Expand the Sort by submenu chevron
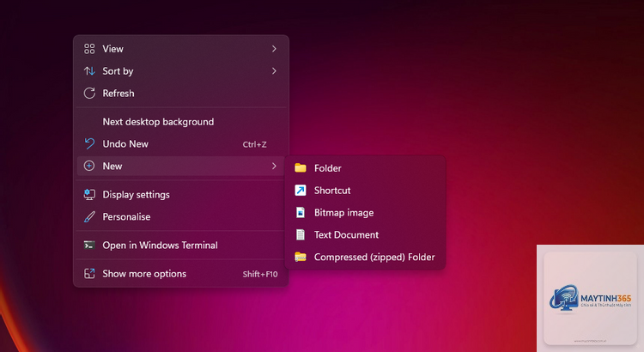Image resolution: width=644 pixels, height=352 pixels. (x=274, y=71)
